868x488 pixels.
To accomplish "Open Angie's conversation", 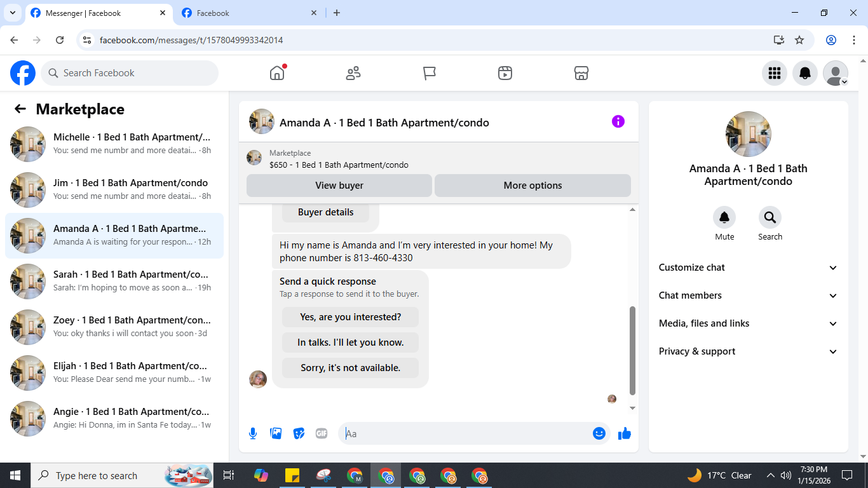I will (114, 419).
